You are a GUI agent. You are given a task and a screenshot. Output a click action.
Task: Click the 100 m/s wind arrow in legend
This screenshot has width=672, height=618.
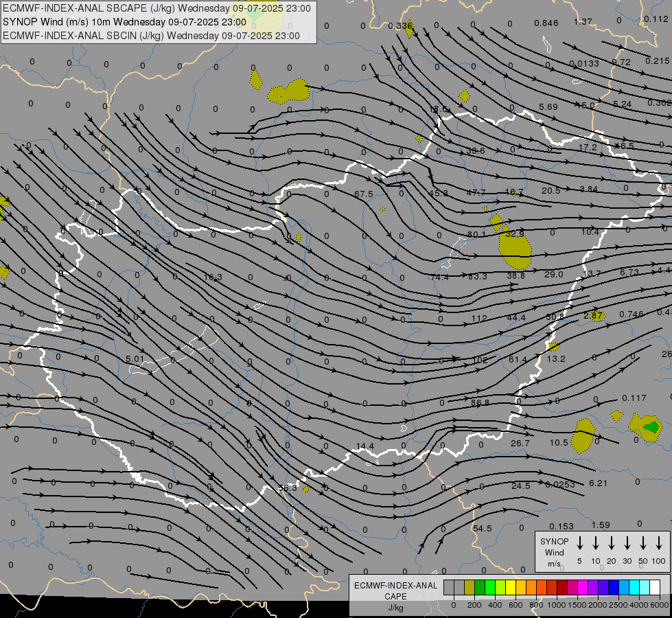click(x=659, y=543)
